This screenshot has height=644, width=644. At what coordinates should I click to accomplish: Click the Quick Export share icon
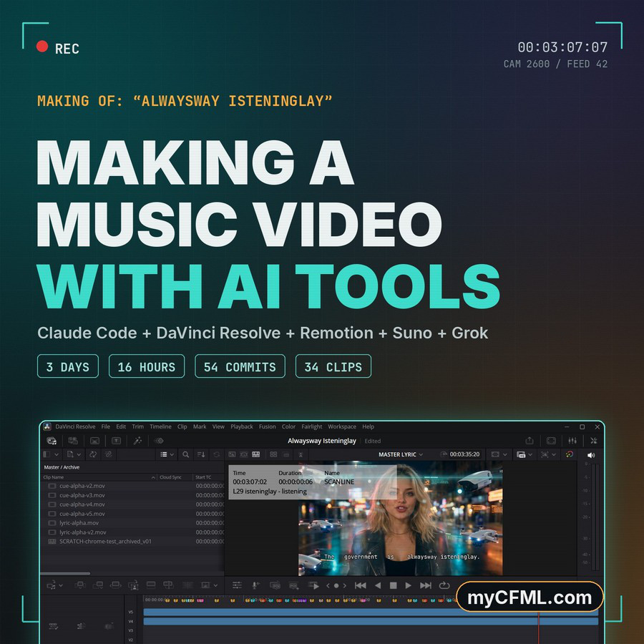tap(530, 441)
